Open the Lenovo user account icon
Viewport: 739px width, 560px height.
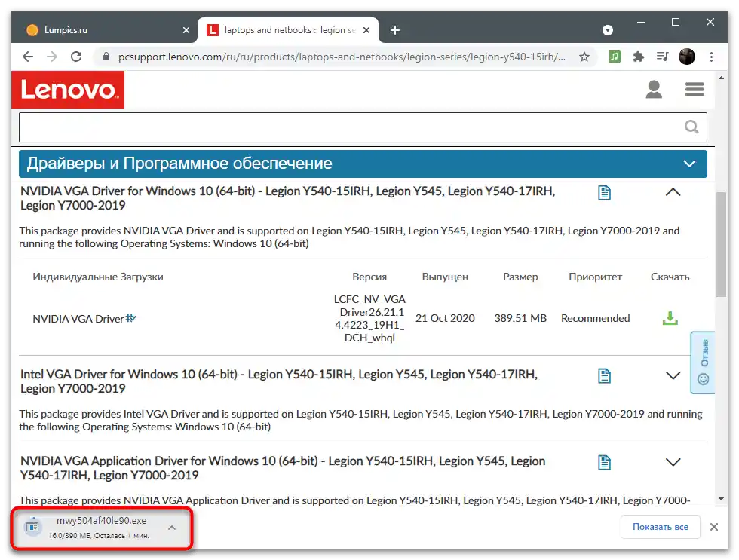coord(654,90)
